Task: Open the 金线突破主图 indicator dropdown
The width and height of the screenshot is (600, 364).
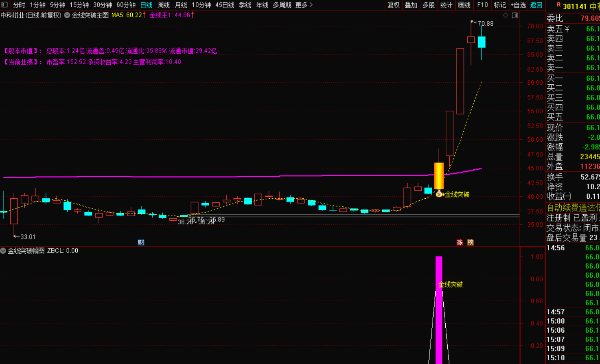Action: (67, 15)
